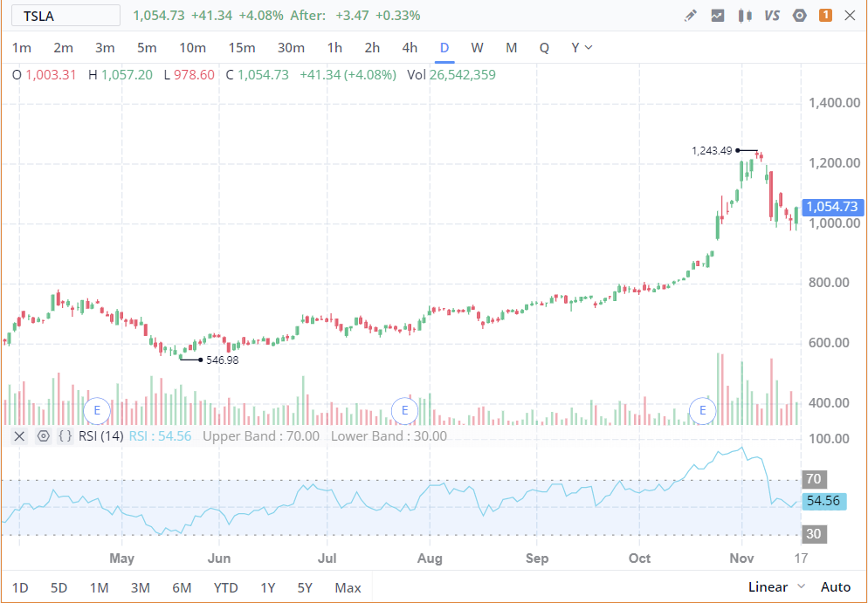The image size is (868, 603).
Task: Open chart settings hexagon icon
Action: [799, 16]
